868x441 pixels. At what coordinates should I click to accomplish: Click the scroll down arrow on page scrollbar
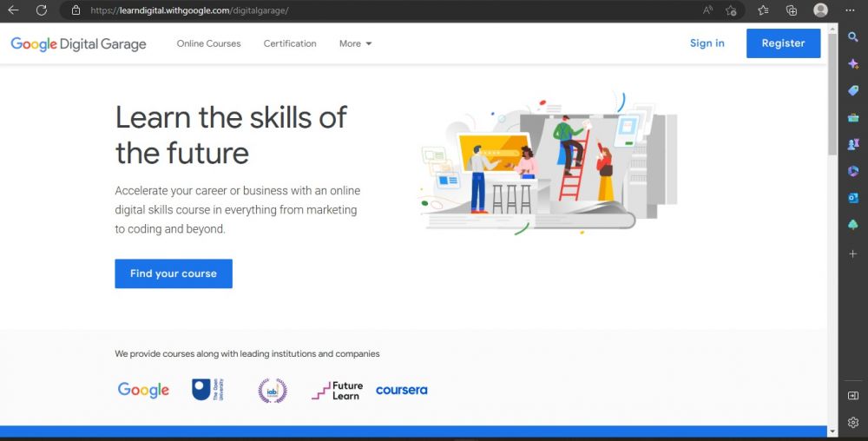pos(832,431)
